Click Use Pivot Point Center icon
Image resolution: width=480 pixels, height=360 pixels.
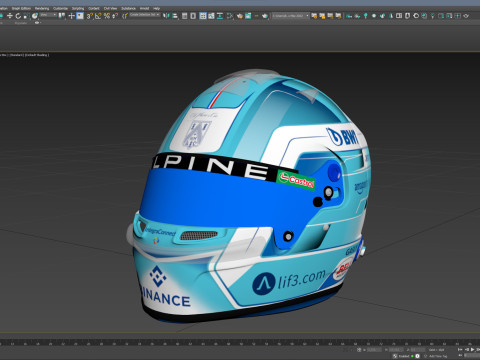click(x=62, y=16)
